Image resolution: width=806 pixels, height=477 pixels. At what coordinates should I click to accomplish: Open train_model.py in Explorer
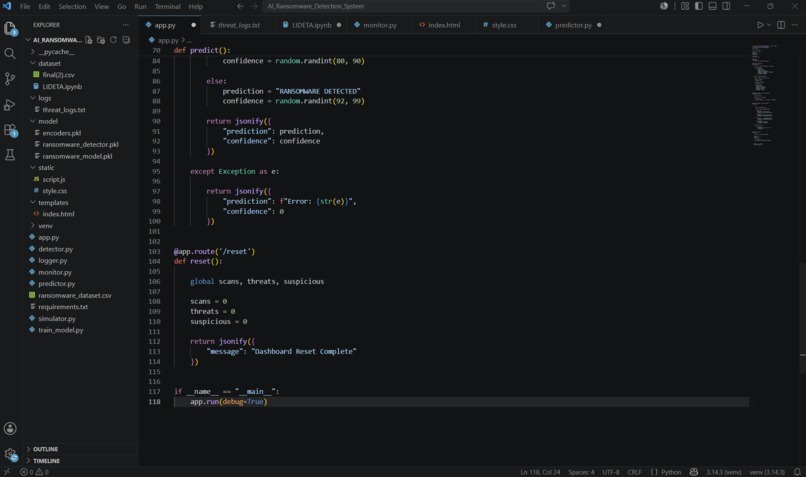pos(61,330)
